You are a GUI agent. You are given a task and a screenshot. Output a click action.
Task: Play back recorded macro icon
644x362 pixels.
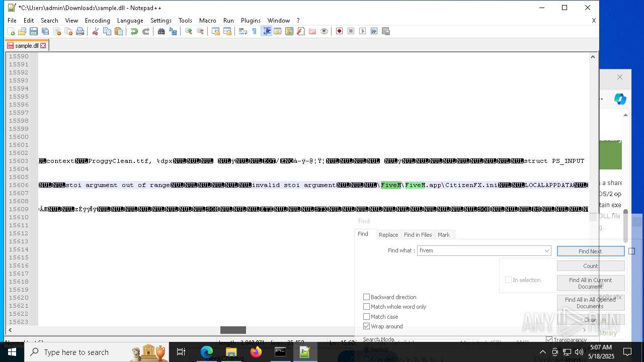click(x=363, y=31)
